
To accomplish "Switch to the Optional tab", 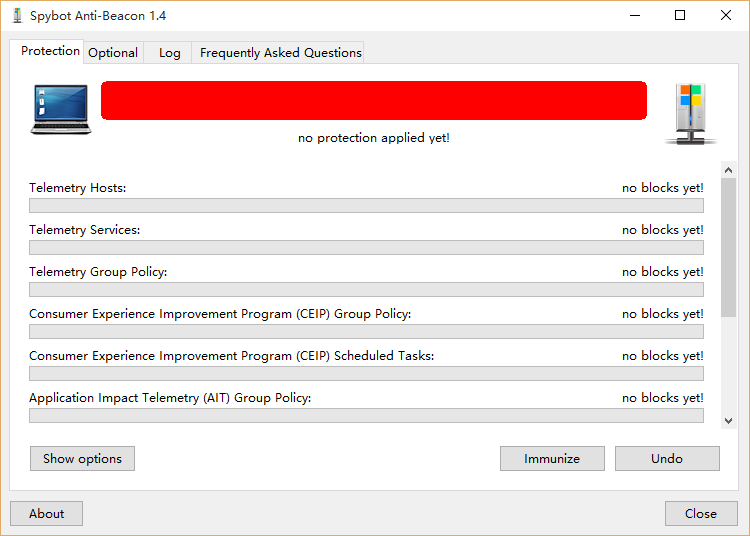I will [113, 53].
